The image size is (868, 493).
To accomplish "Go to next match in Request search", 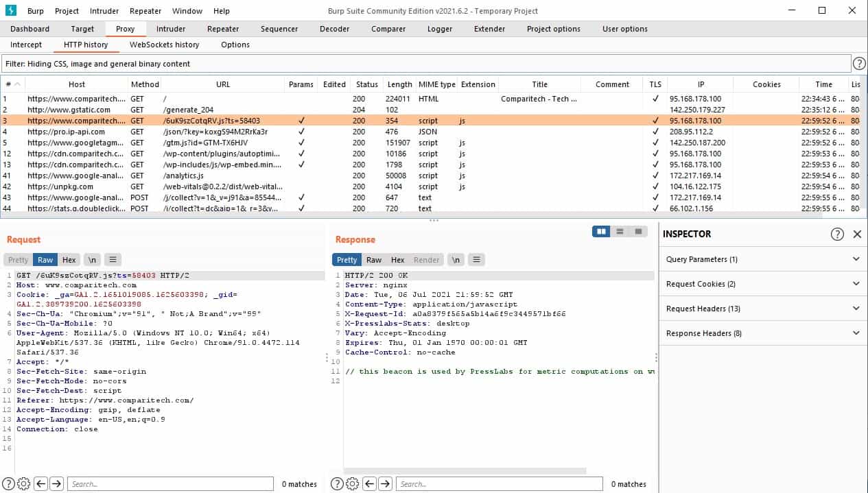I will tap(57, 484).
